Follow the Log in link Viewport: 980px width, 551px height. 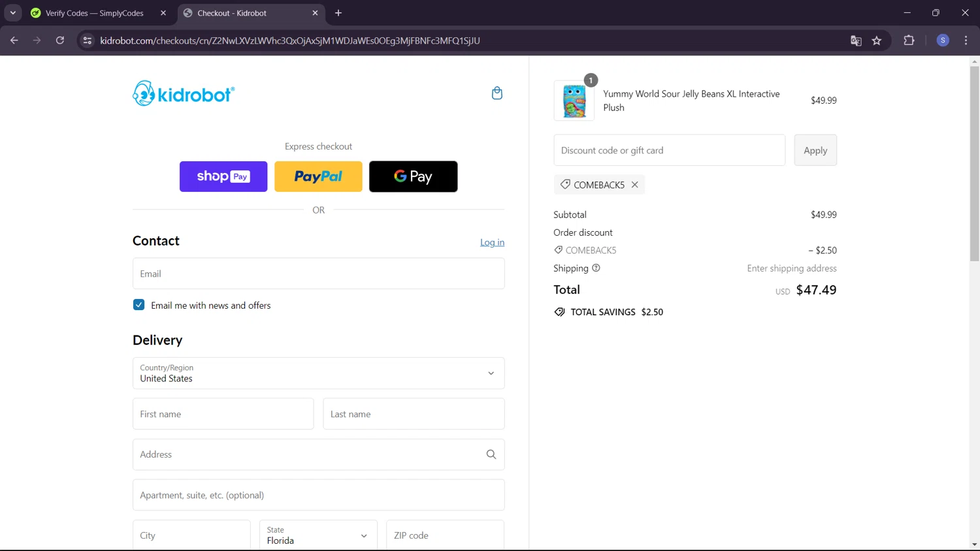coord(492,242)
